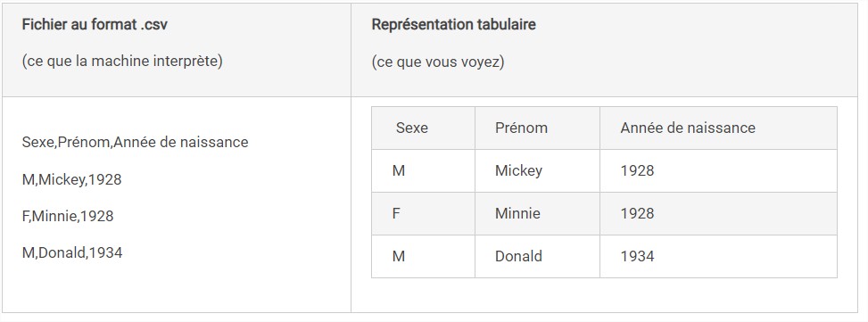Click the 'M' cell in Donald's row
The height and width of the screenshot is (322, 868).
click(424, 256)
